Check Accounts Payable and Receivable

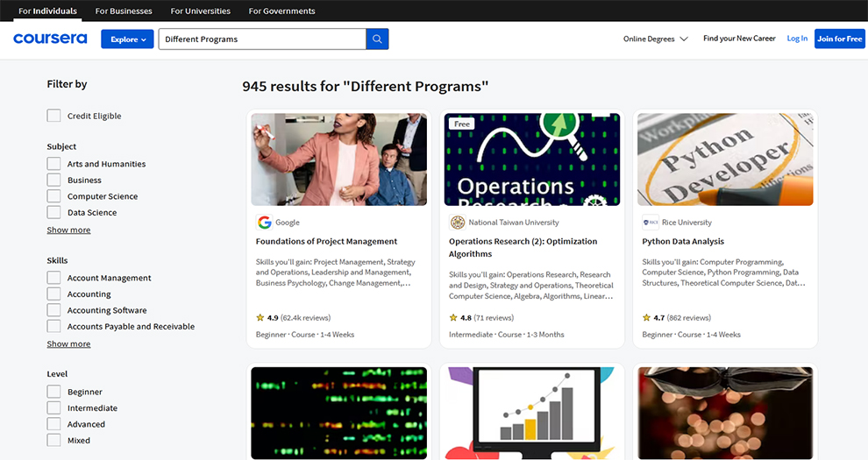[x=53, y=326]
